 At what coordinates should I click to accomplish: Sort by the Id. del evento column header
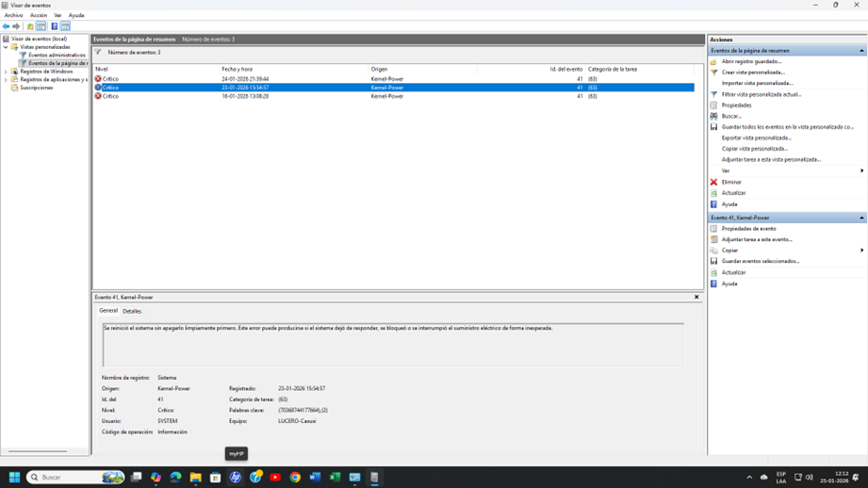[532, 69]
